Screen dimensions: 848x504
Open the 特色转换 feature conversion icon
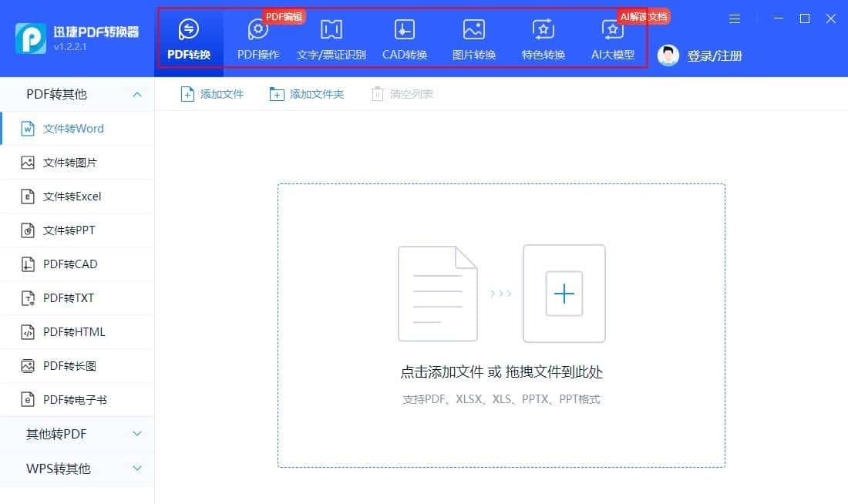tap(543, 35)
